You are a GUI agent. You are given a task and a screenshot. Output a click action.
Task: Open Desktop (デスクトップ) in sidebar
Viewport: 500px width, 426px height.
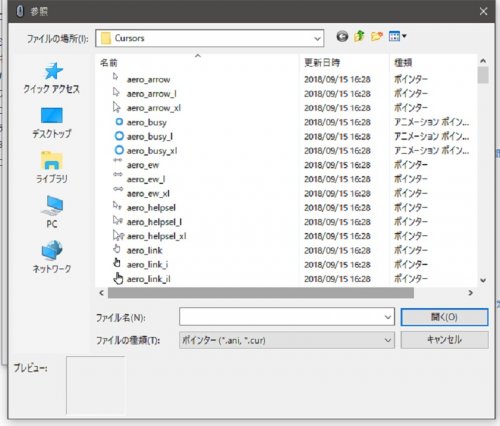52,123
